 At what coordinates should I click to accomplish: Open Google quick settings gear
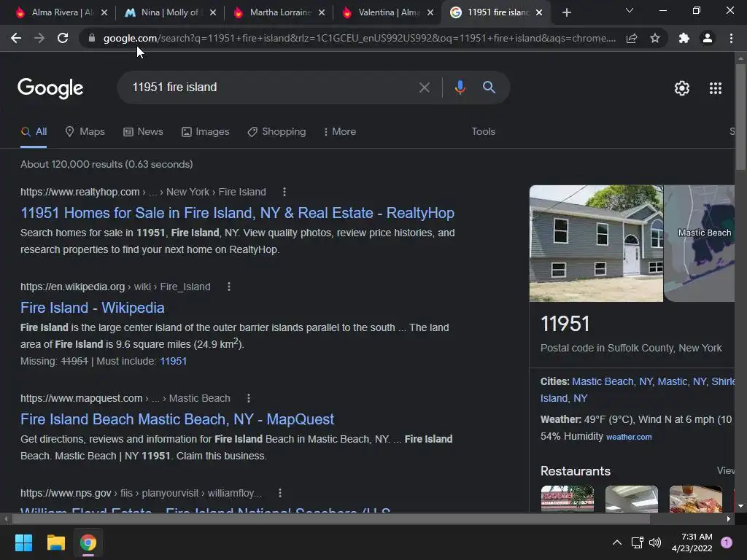point(682,88)
